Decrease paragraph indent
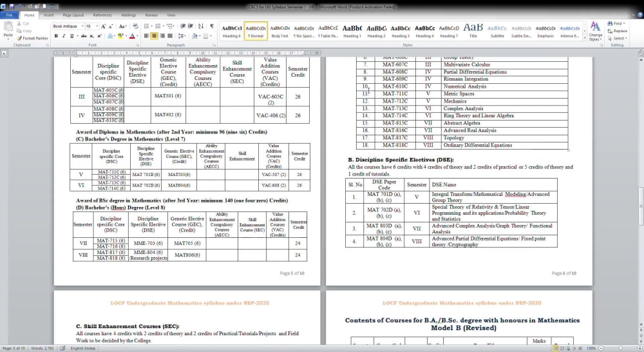 click(183, 26)
